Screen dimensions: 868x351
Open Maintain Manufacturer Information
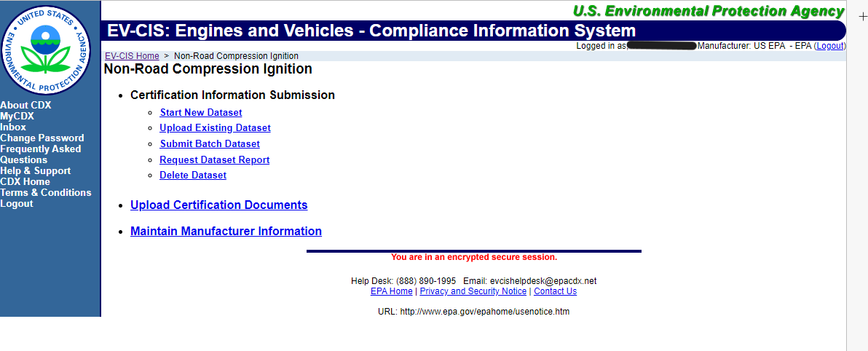click(x=226, y=231)
